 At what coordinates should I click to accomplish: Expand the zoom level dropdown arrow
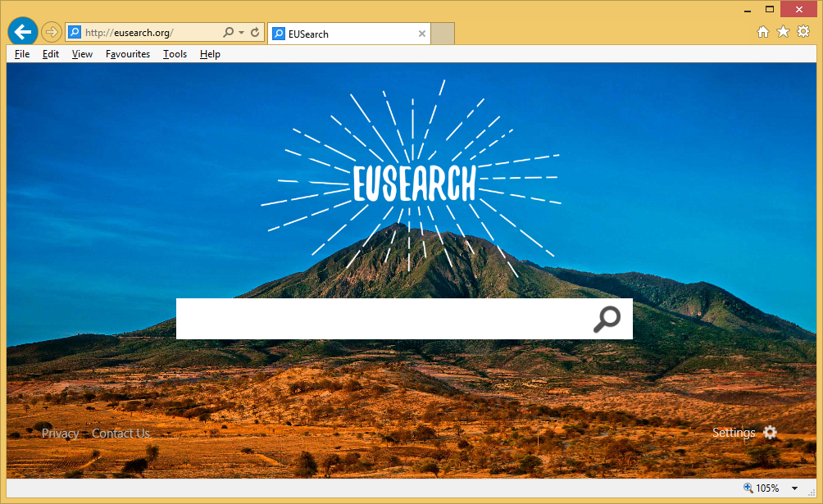[794, 488]
